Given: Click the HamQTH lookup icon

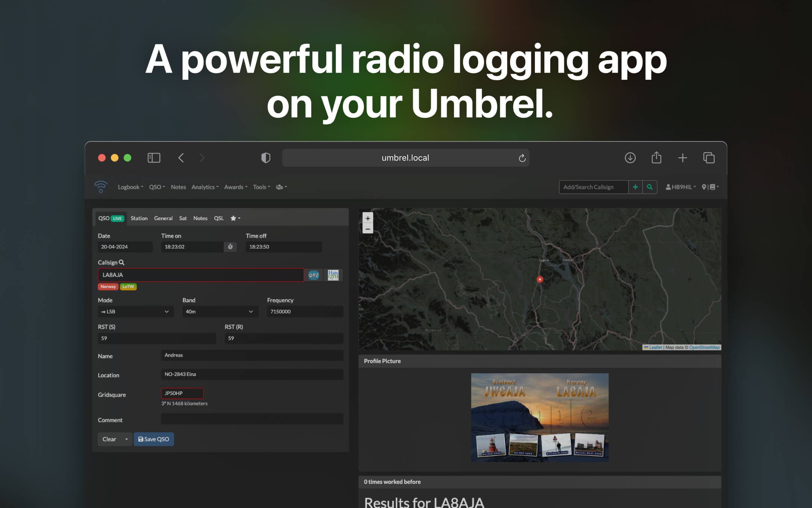Looking at the screenshot, I should (x=333, y=275).
